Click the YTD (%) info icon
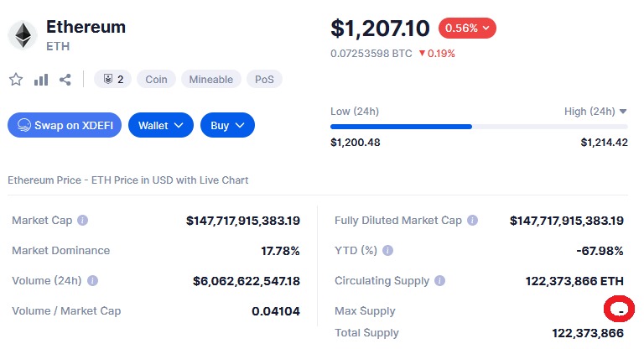The width and height of the screenshot is (644, 349). (387, 250)
